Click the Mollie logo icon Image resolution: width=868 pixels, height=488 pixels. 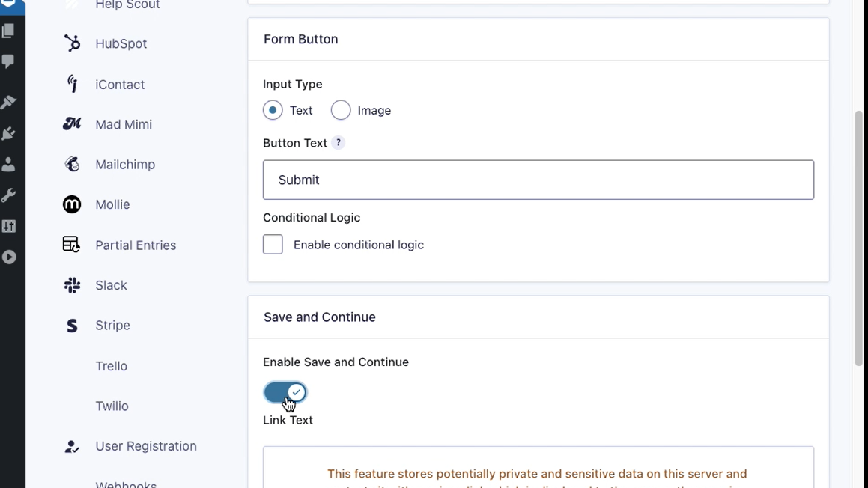(x=72, y=204)
